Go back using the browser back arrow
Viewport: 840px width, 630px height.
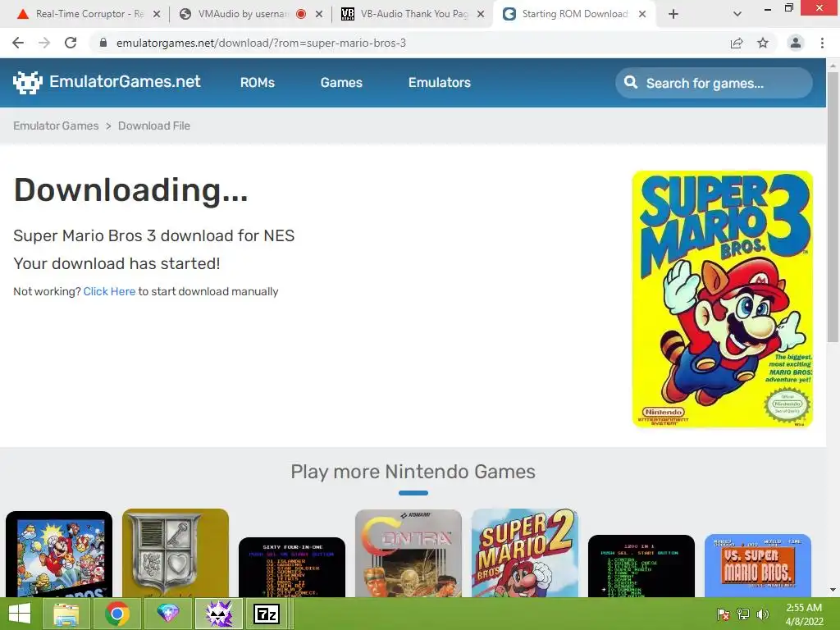pos(18,43)
